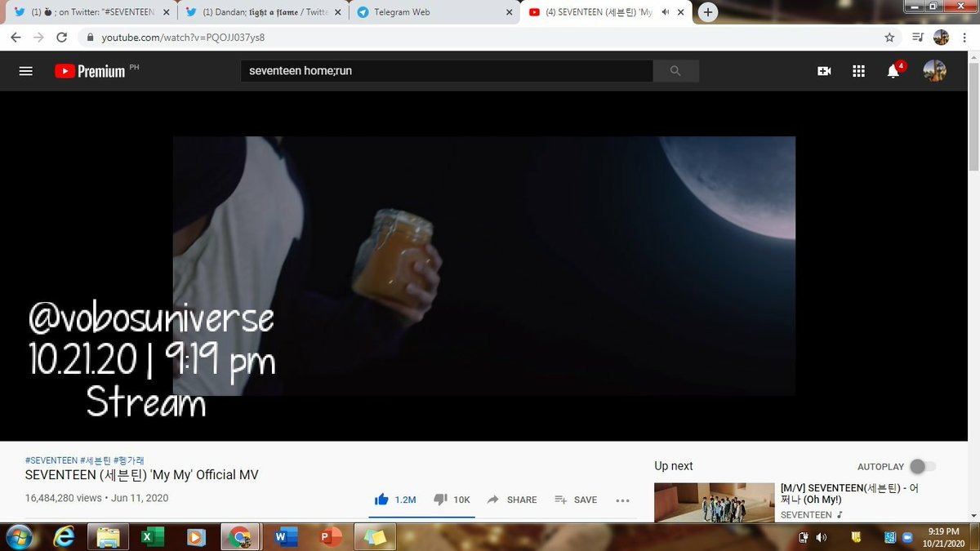Screen dimensions: 980x551
Task: Open Chrome media control icon
Action: click(918, 37)
